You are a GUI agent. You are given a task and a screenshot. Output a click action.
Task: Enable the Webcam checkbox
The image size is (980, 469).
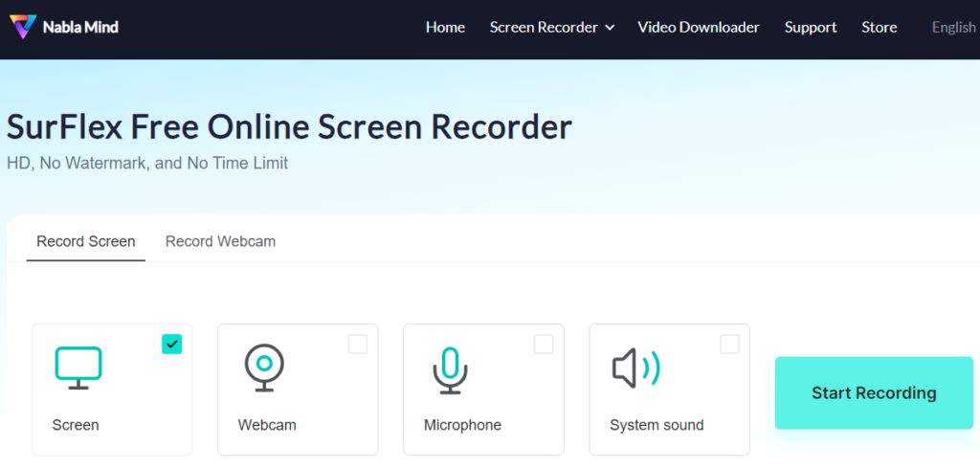[x=357, y=344]
